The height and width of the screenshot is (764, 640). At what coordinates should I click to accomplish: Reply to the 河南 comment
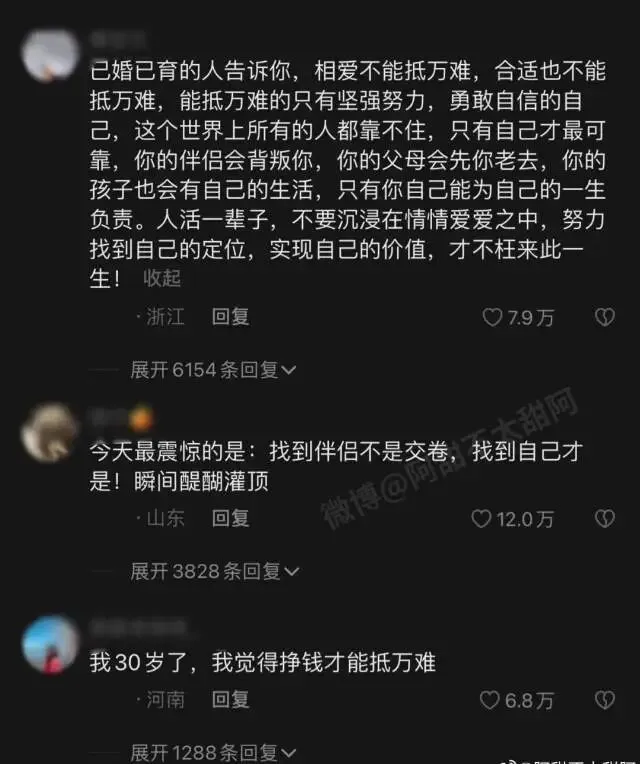pos(230,700)
